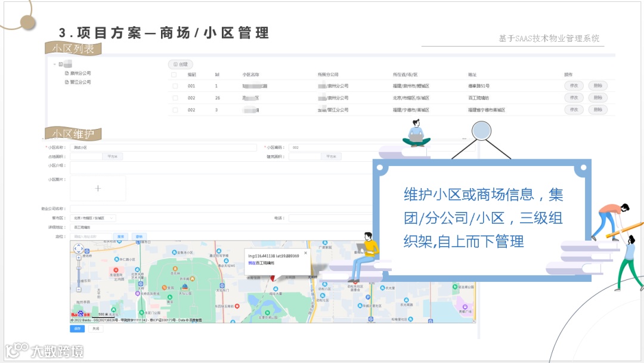644x363 pixels.
Task: Click 删除 (delete) for the 福建省宁德市蕉城区 row
Action: [x=597, y=109]
